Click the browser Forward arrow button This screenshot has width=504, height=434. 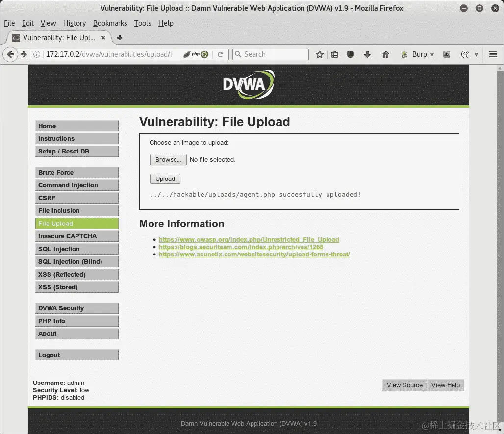(24, 54)
